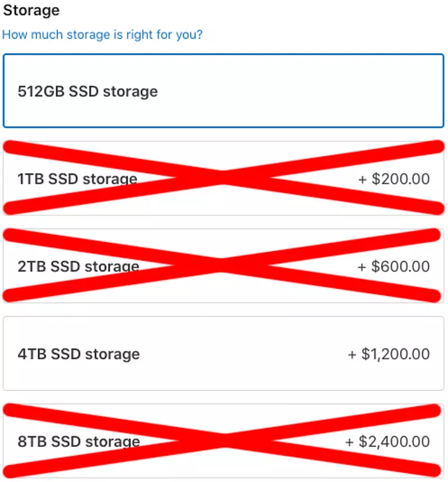The width and height of the screenshot is (448, 482).
Task: Click the '512GB SSD storage' label text
Action: point(88,91)
